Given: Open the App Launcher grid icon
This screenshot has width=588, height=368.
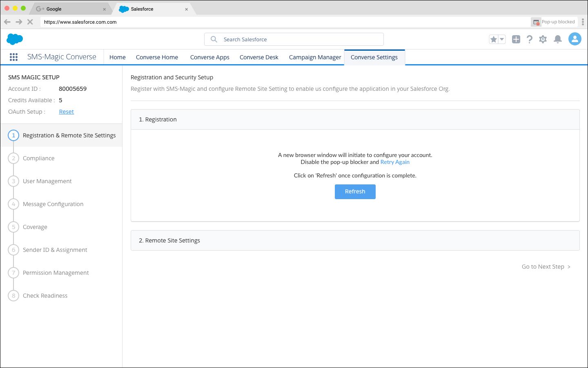Looking at the screenshot, I should pyautogui.click(x=13, y=57).
